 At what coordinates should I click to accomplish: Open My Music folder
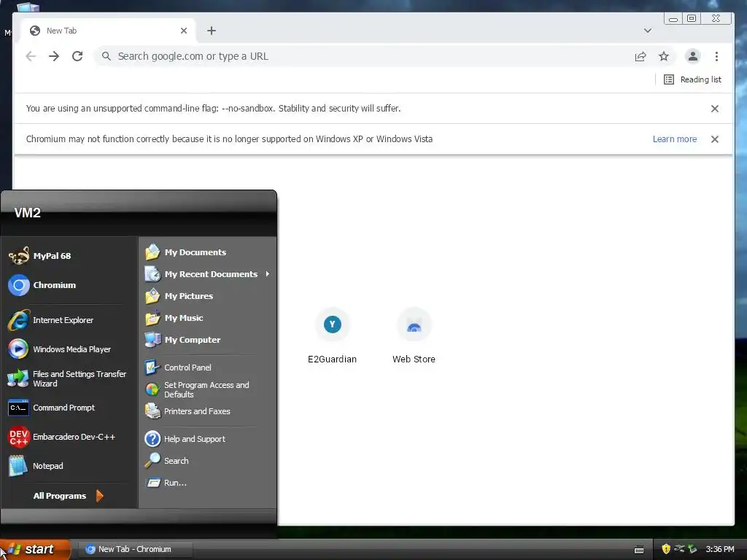207,318
